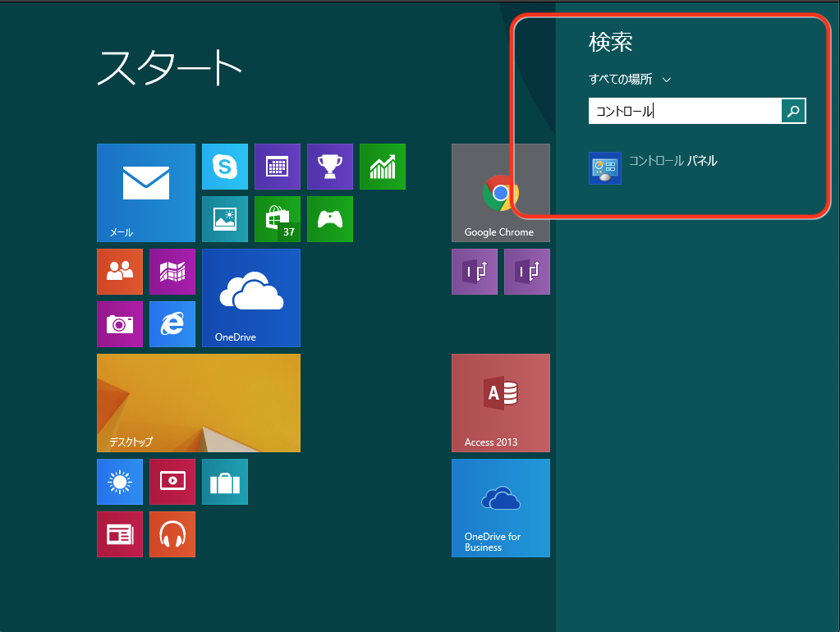Open the Store tile showing 37
840x632 pixels.
[x=278, y=219]
